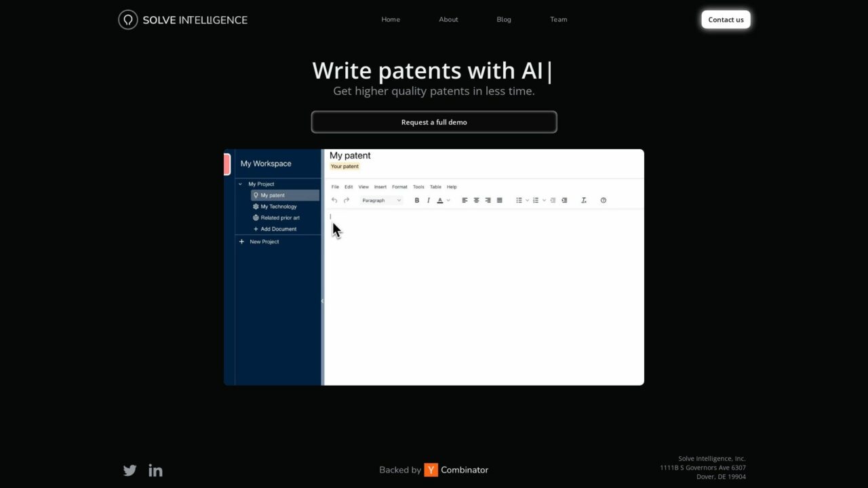The width and height of the screenshot is (868, 488).
Task: Toggle italic formatting
Action: [428, 200]
